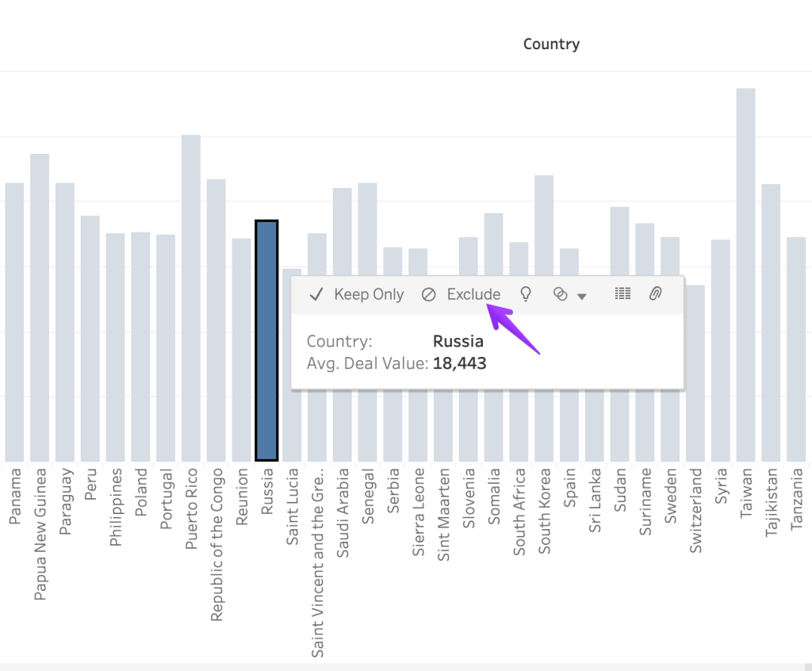This screenshot has height=671, width=812.
Task: Open Explain Data with the lightbulb icon
Action: point(525,294)
